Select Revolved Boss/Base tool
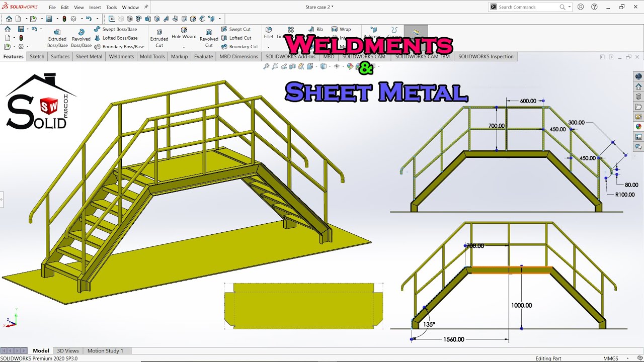644x362 pixels. coord(81,38)
